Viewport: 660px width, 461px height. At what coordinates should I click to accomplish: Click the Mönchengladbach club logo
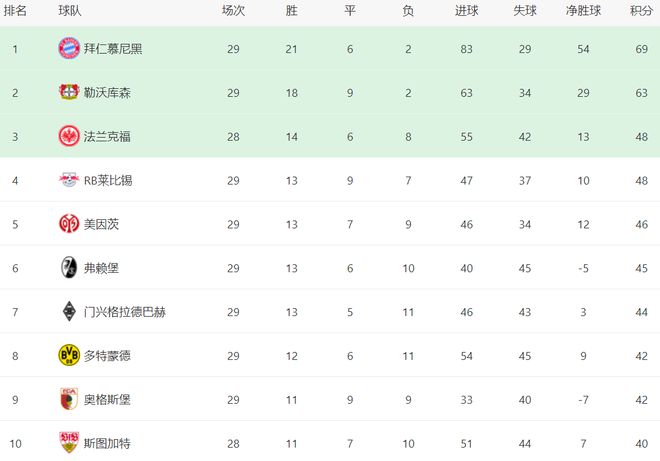tap(69, 312)
